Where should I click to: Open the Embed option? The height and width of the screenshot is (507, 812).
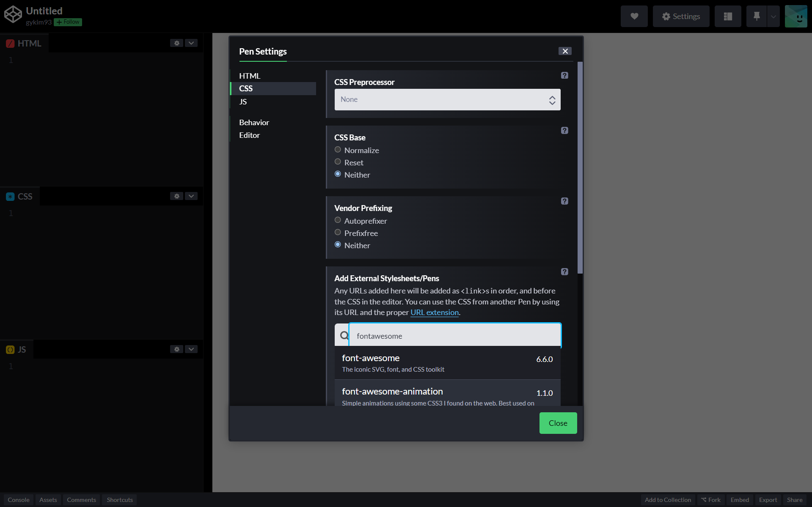pyautogui.click(x=740, y=500)
